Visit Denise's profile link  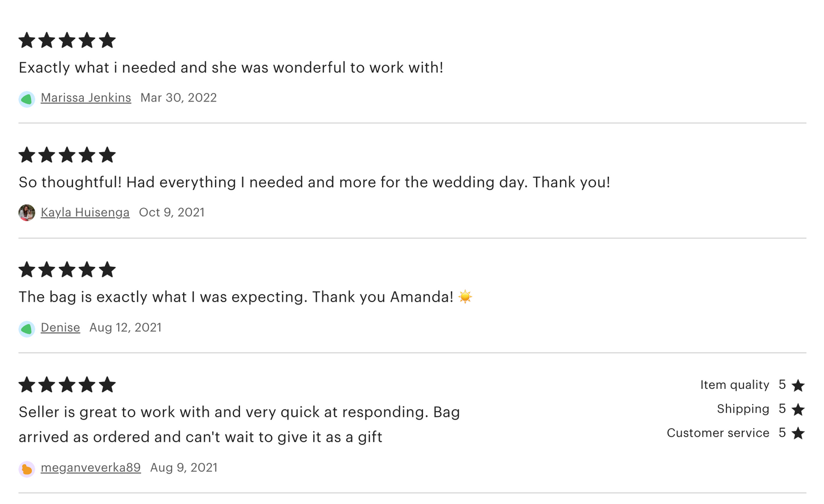coord(60,328)
